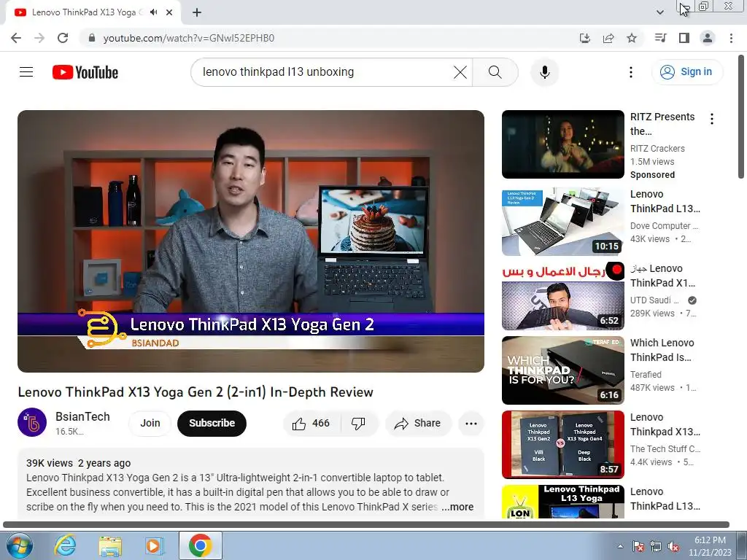Play the Dove Computer 10:15 video thumbnail
The image size is (747, 560).
point(562,222)
